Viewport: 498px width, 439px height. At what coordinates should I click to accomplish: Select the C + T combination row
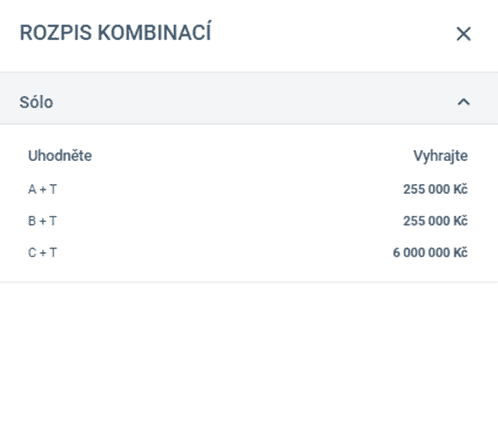click(248, 252)
